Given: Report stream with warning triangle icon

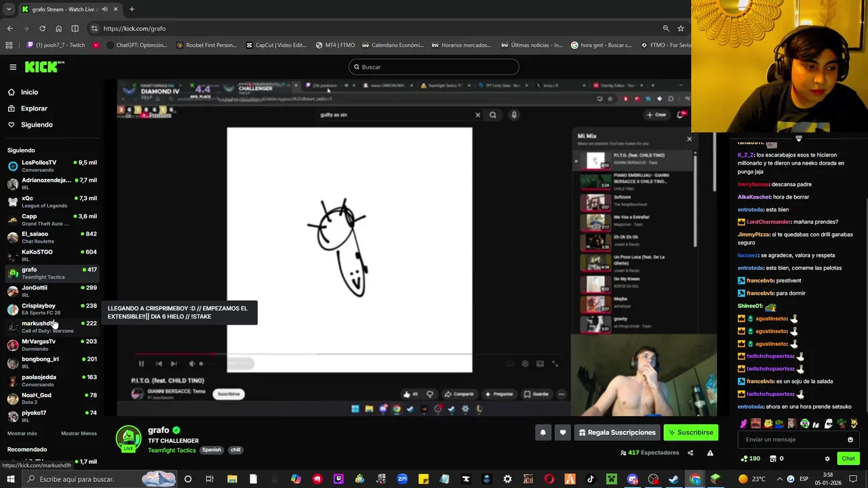Looking at the screenshot, I should pos(710,453).
